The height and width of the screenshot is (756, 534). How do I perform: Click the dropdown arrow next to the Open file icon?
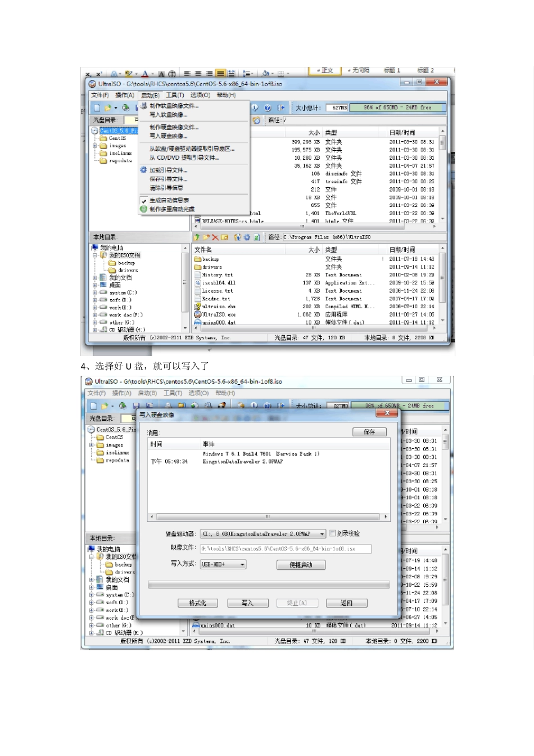point(116,107)
